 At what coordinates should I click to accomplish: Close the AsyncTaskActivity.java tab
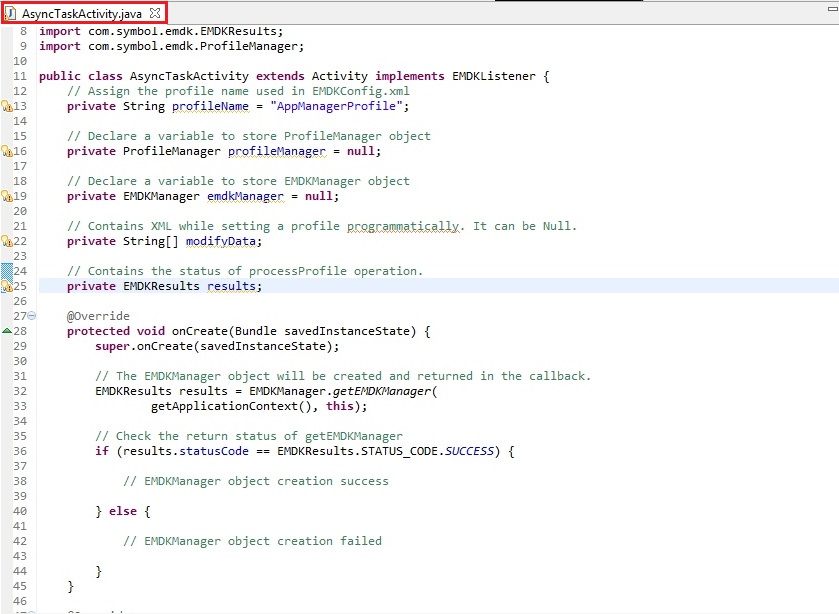(x=155, y=13)
